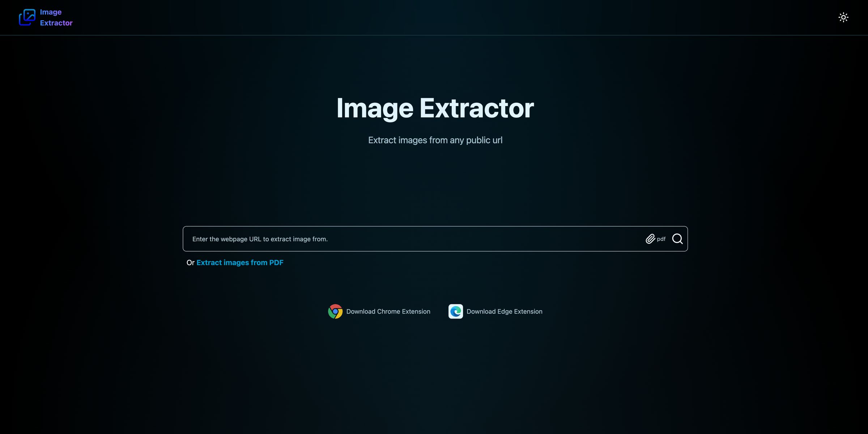Enable PDF upload mode via paperclip control
Image resolution: width=868 pixels, height=434 pixels.
click(x=650, y=239)
